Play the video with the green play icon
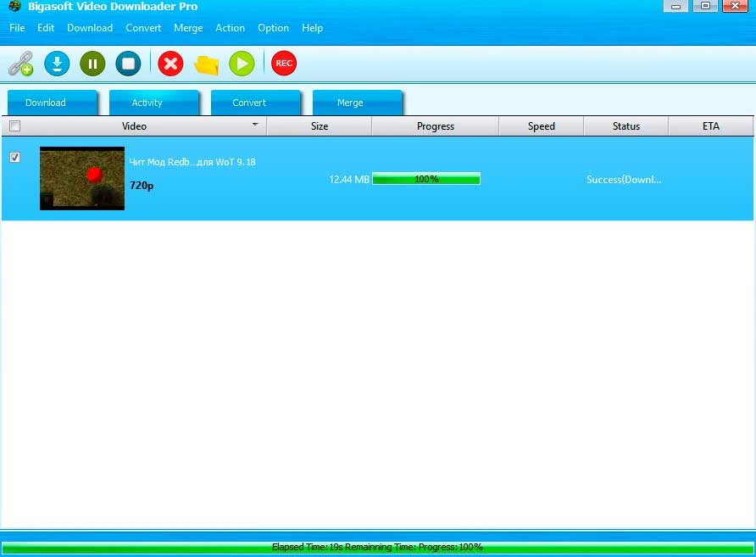756x557 pixels. coord(242,64)
